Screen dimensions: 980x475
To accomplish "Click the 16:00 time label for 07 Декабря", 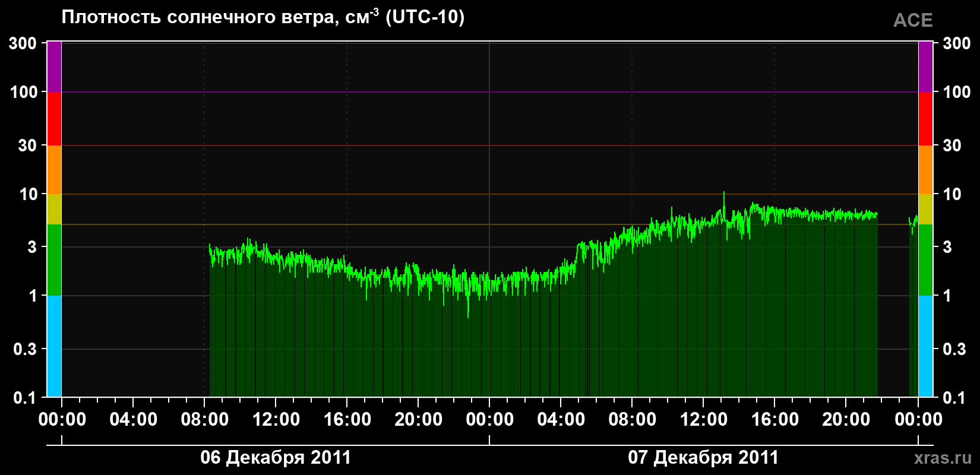I will point(774,420).
